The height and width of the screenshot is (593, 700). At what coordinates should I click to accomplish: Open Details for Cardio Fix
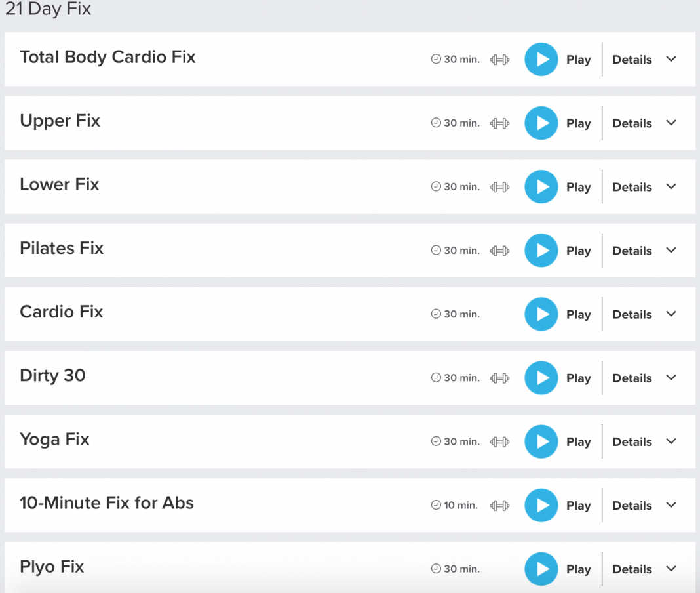[x=632, y=314]
